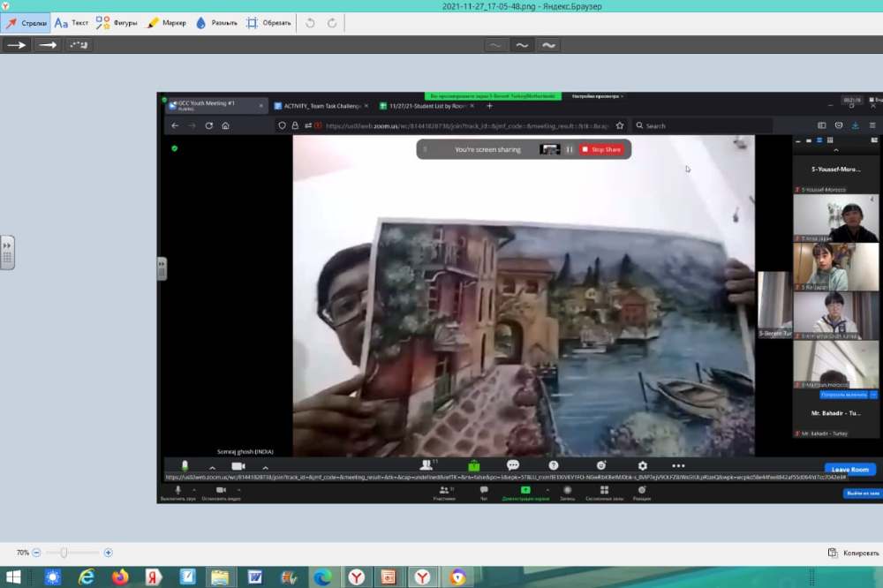Click the caret next to the microphone icon
This screenshot has width=883, height=588.
pyautogui.click(x=212, y=467)
